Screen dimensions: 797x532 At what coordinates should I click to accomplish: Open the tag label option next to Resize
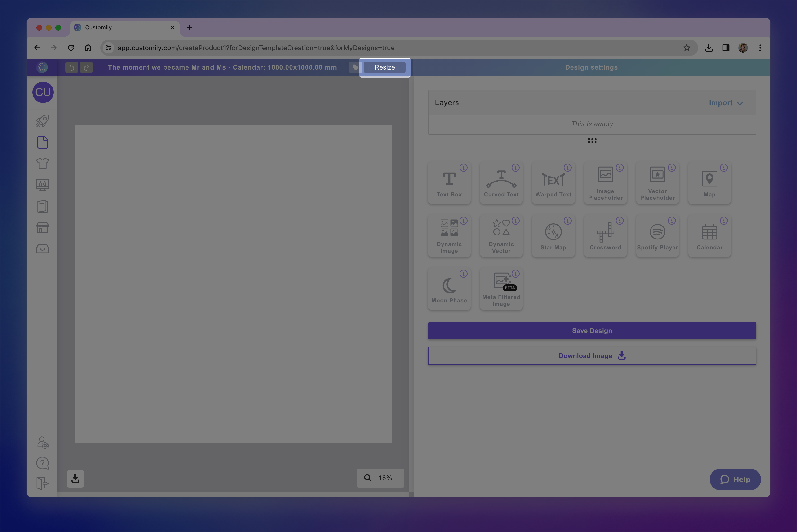coord(355,67)
